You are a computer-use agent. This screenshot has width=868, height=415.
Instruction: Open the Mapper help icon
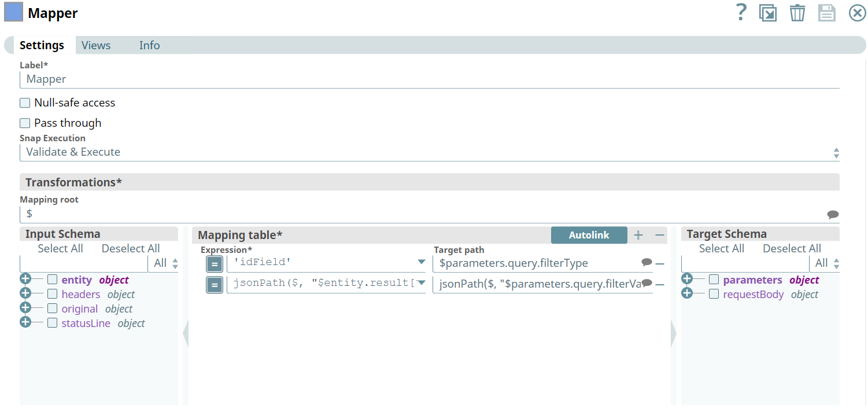click(741, 12)
